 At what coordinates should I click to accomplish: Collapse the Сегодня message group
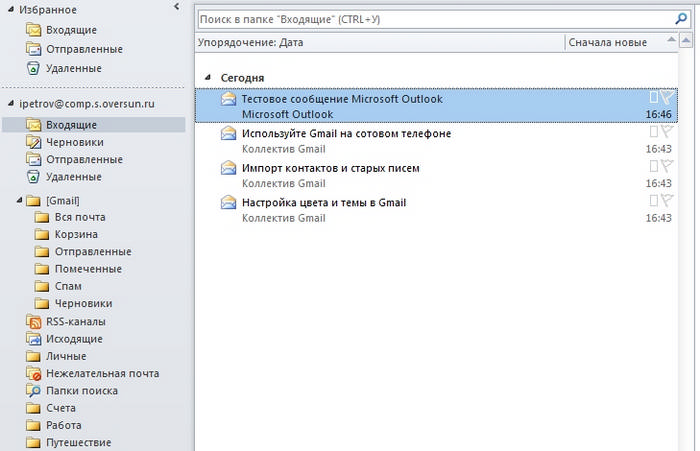(x=208, y=78)
